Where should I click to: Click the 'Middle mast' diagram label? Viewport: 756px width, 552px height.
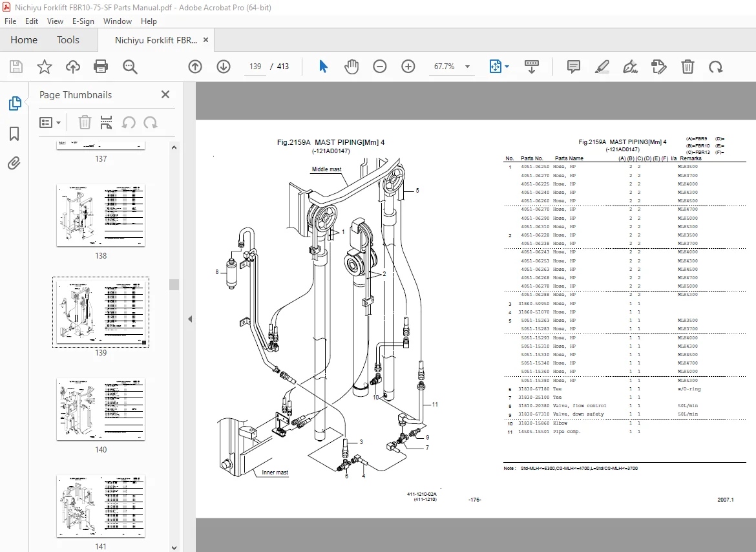click(326, 169)
